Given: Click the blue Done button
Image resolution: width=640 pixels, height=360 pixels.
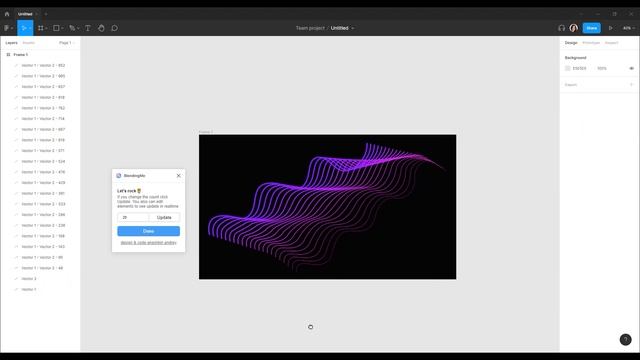Looking at the screenshot, I should point(149,231).
